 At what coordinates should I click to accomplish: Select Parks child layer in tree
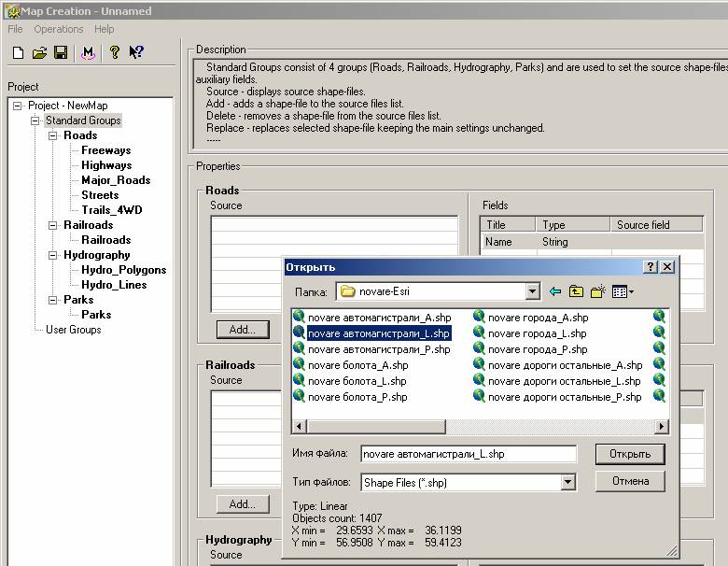click(96, 315)
